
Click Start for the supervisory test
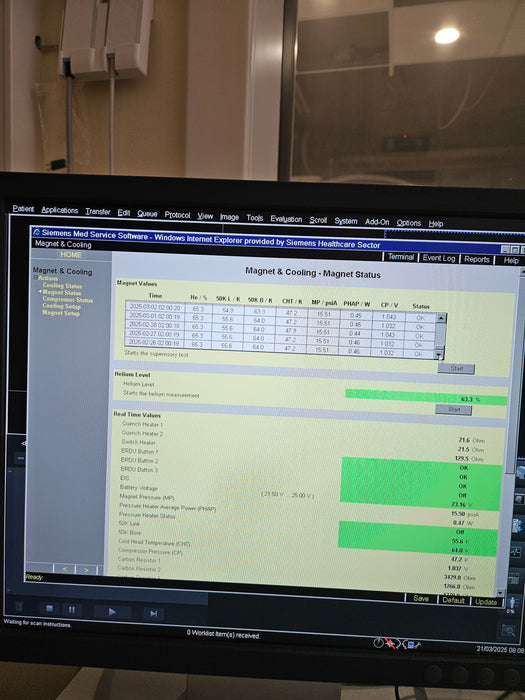[x=456, y=369]
